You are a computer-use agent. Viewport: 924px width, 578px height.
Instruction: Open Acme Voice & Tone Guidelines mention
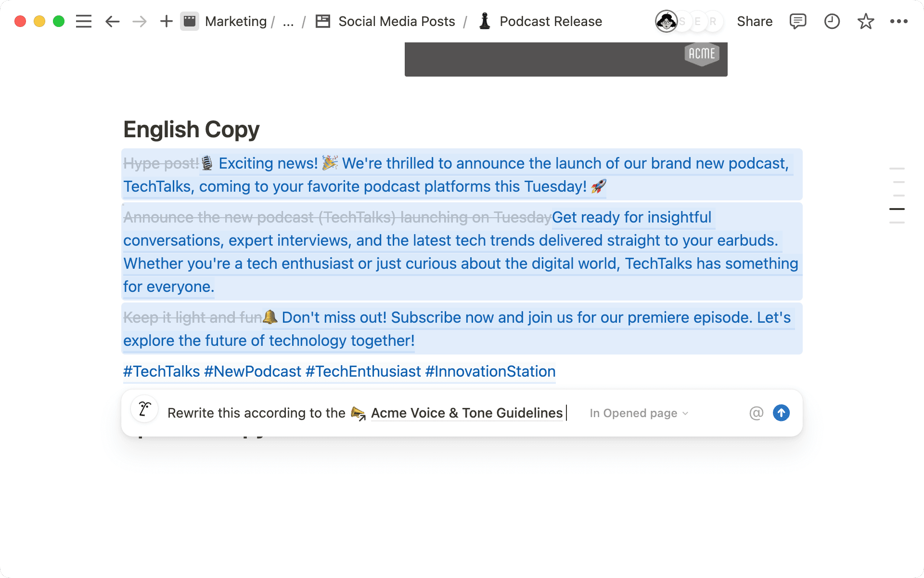point(466,413)
